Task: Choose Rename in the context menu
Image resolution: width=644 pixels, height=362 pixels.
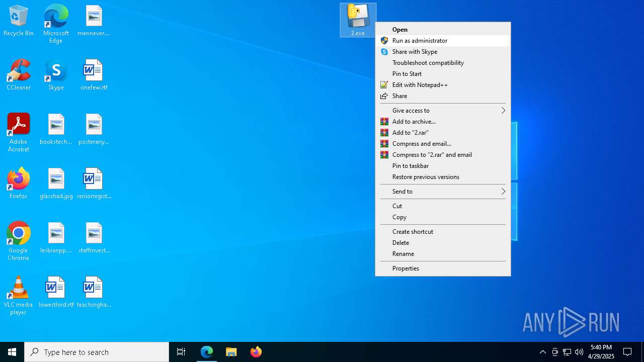Action: click(443, 254)
